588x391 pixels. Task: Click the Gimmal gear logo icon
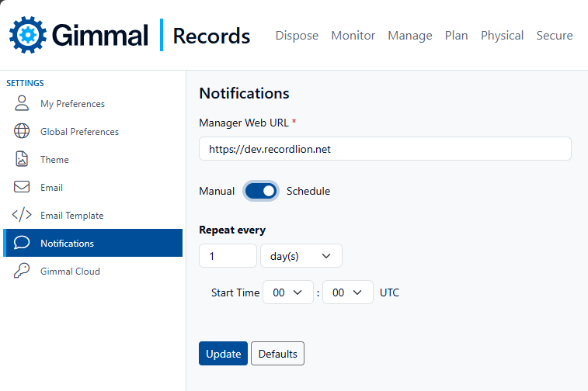click(x=28, y=35)
